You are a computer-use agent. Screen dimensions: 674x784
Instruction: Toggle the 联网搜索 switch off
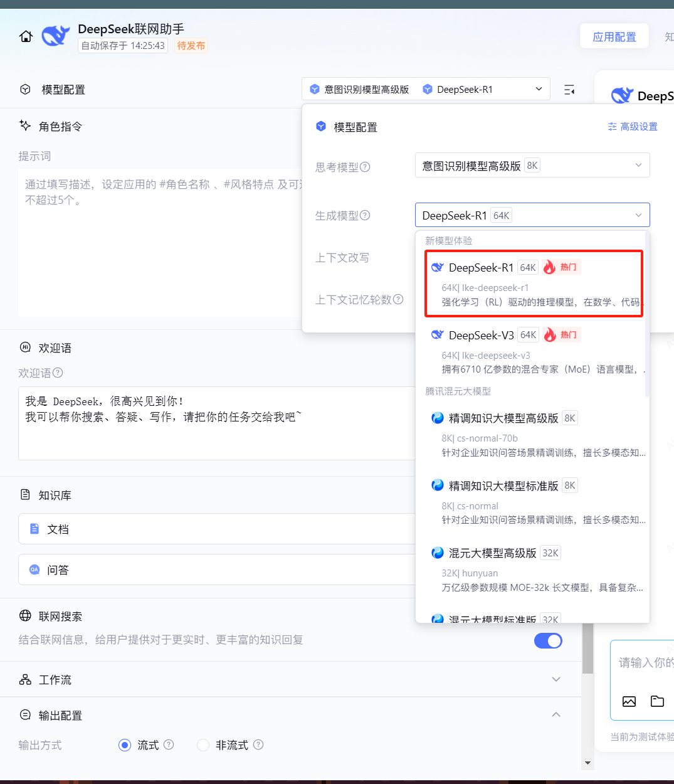(548, 640)
